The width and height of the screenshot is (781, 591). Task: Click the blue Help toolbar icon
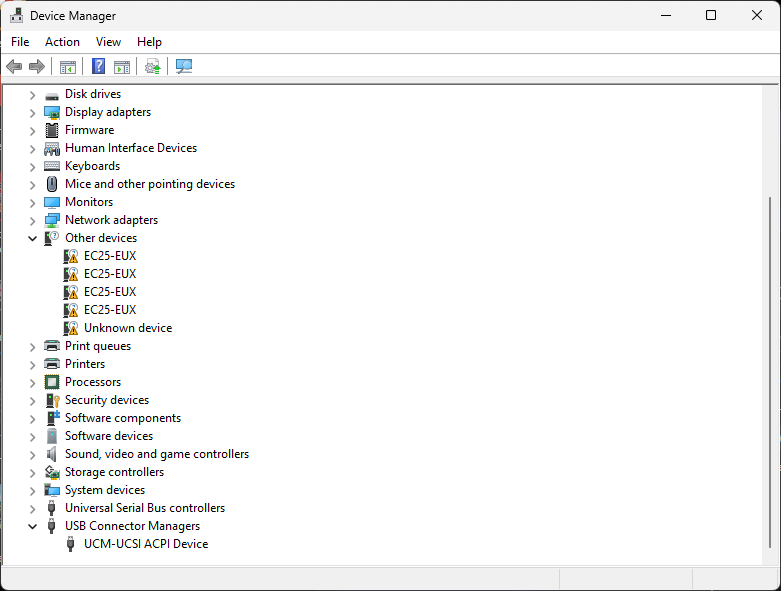click(99, 66)
